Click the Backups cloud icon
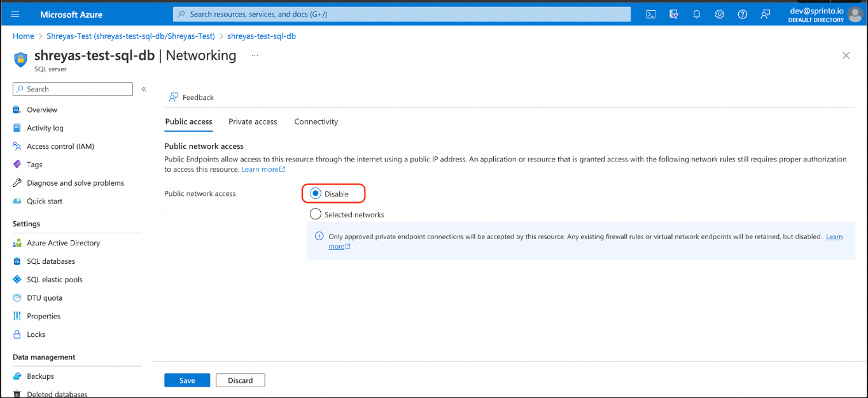Screen dimensions: 868x398 (x=17, y=376)
